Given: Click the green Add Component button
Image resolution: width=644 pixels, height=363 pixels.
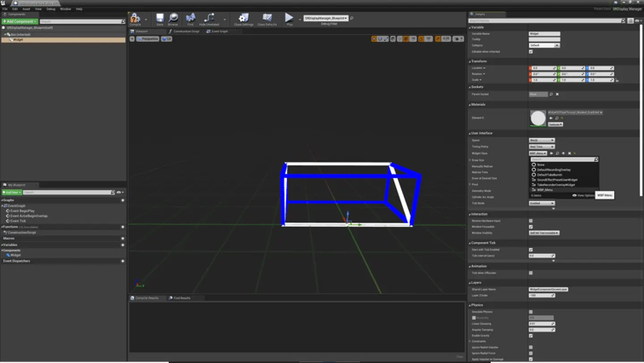Looking at the screenshot, I should 20,21.
